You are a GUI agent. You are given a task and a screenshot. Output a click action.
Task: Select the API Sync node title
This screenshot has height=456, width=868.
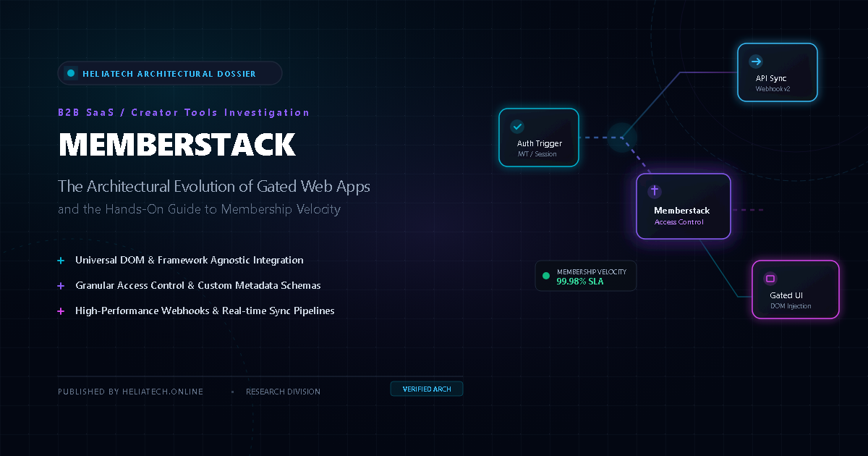771,78
